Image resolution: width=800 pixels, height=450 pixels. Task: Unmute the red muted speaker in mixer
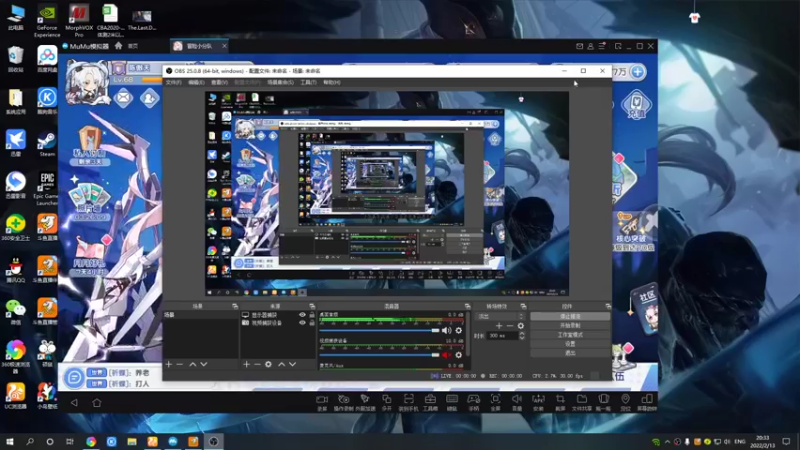pos(446,355)
